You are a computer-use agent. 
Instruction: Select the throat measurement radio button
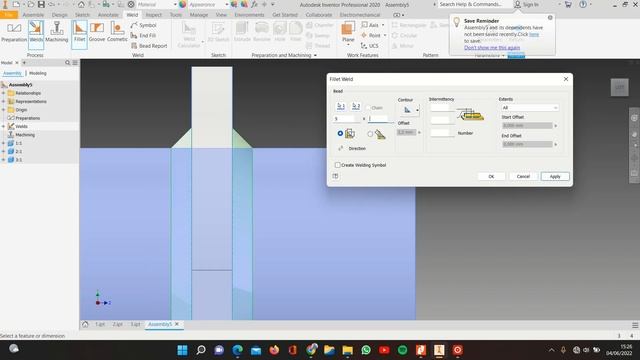(x=370, y=134)
